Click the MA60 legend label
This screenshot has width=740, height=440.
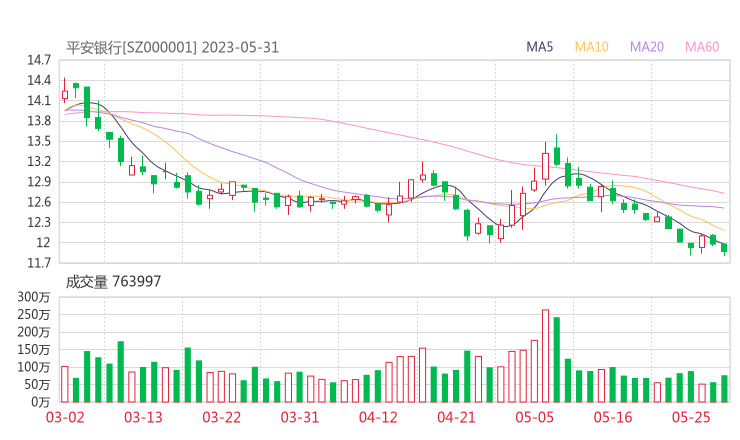coord(702,47)
